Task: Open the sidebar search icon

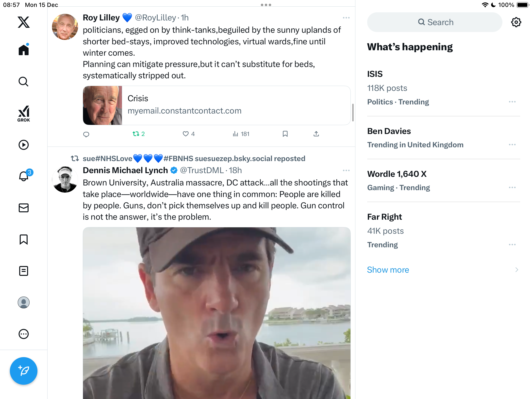Action: 24,82
